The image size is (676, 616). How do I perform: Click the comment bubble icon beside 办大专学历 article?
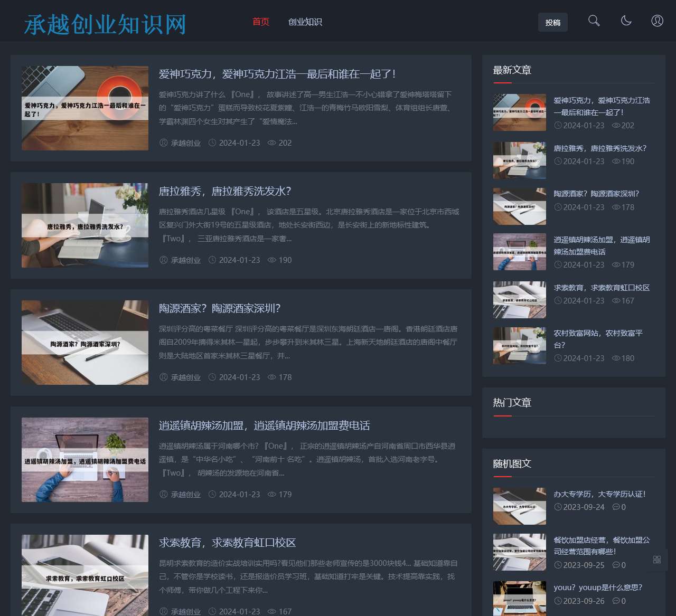pos(617,507)
